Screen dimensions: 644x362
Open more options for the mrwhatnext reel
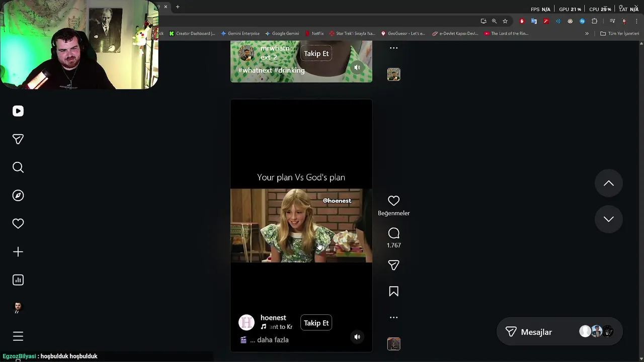[x=393, y=48]
